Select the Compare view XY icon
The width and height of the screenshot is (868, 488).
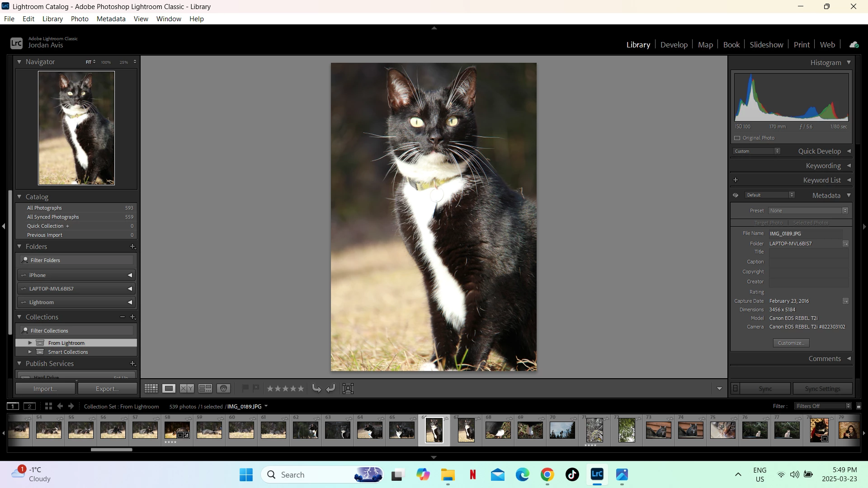(187, 389)
